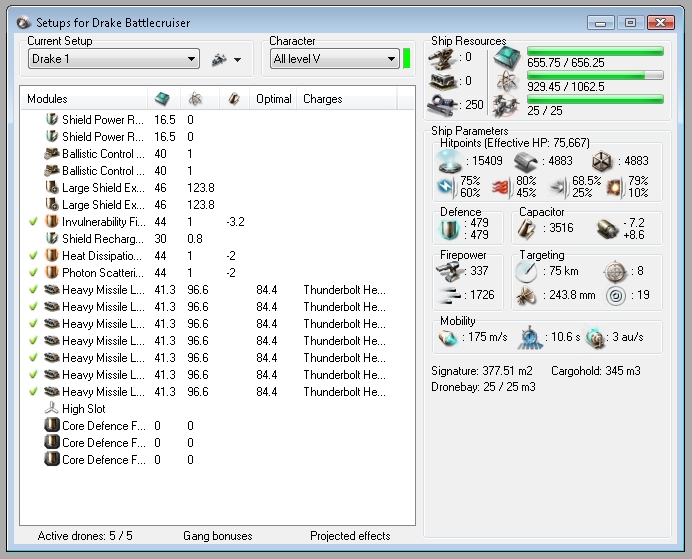Viewport: 692px width, 559px height.
Task: Click the green character status indicator
Action: tap(406, 59)
